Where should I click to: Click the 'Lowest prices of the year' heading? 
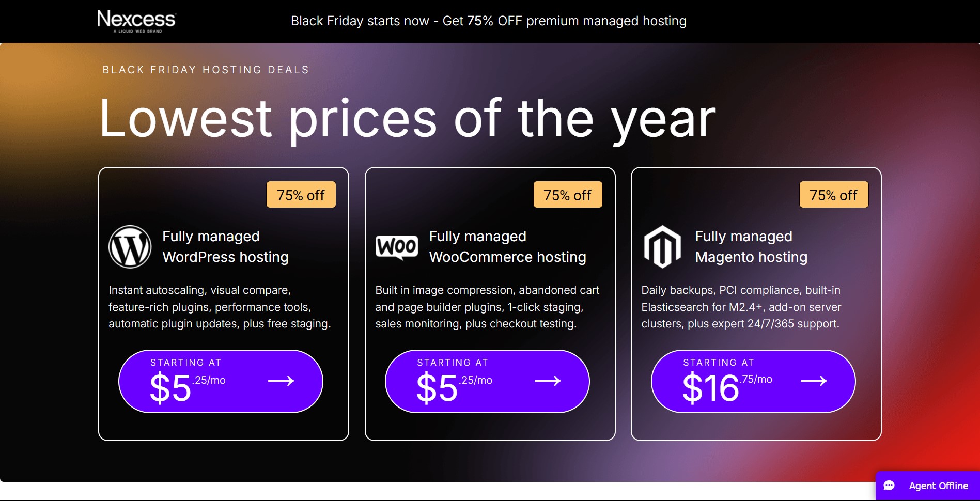pyautogui.click(x=408, y=118)
